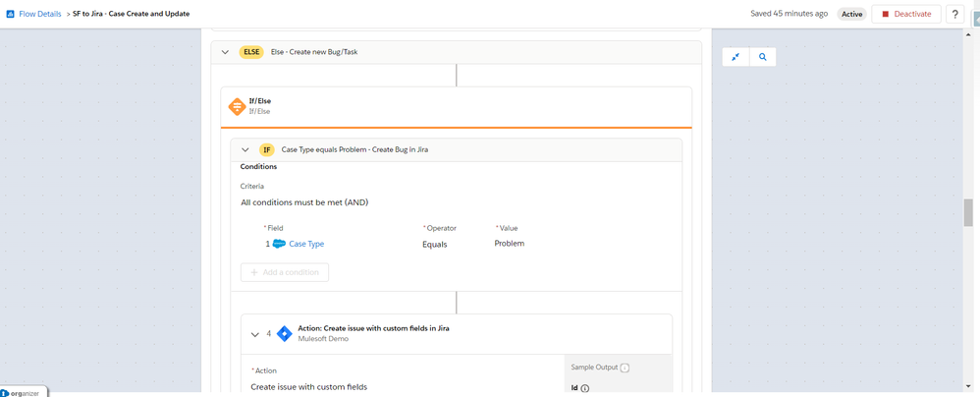Open the help question mark button

[x=955, y=14]
